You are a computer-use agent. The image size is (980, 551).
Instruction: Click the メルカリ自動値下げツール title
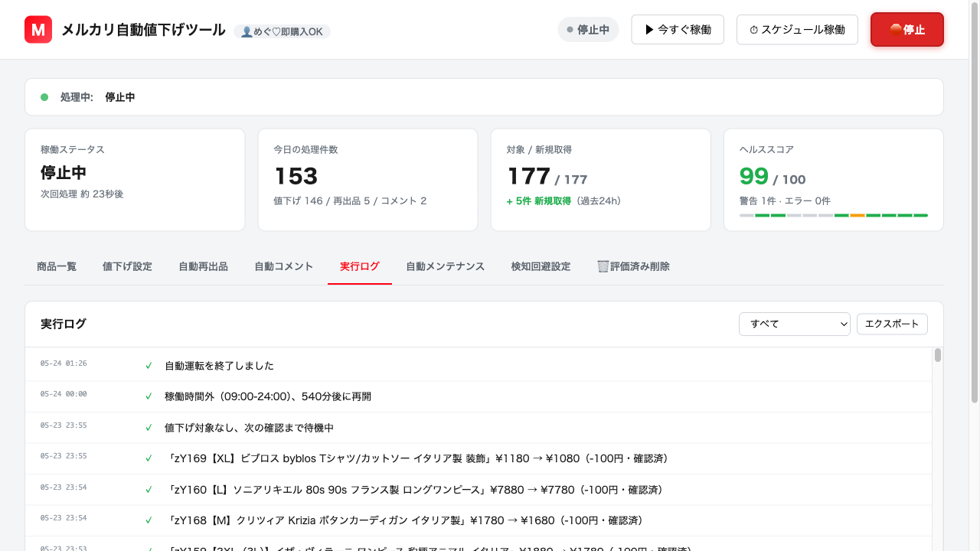click(143, 30)
